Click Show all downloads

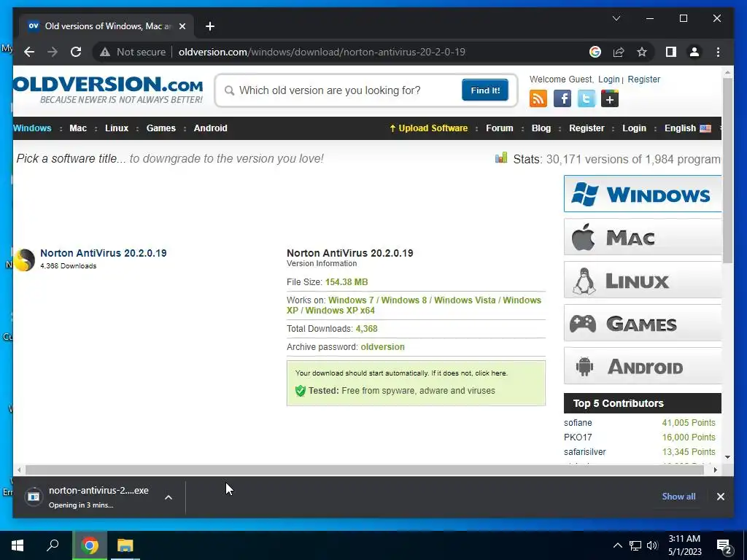(x=678, y=496)
